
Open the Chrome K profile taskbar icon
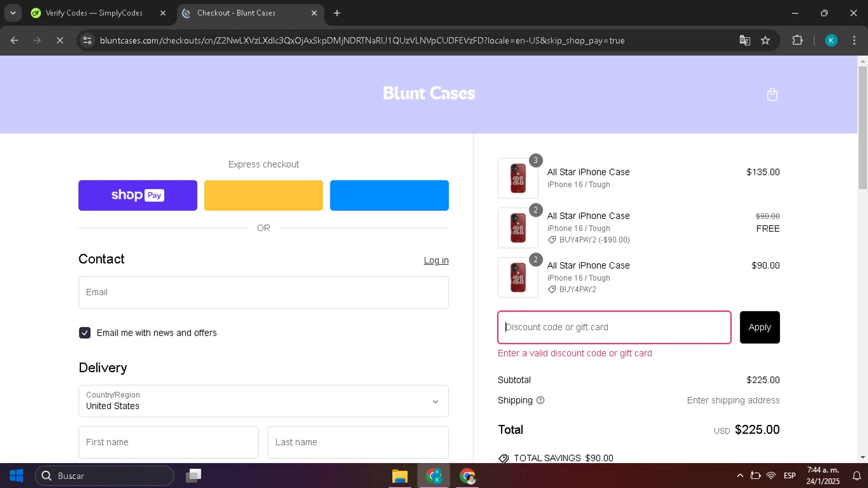[x=434, y=476]
